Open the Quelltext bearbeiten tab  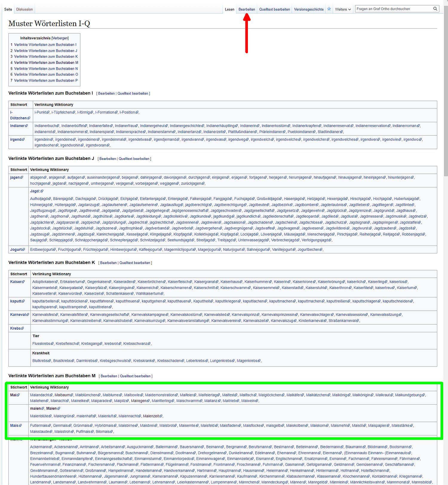pos(274,9)
